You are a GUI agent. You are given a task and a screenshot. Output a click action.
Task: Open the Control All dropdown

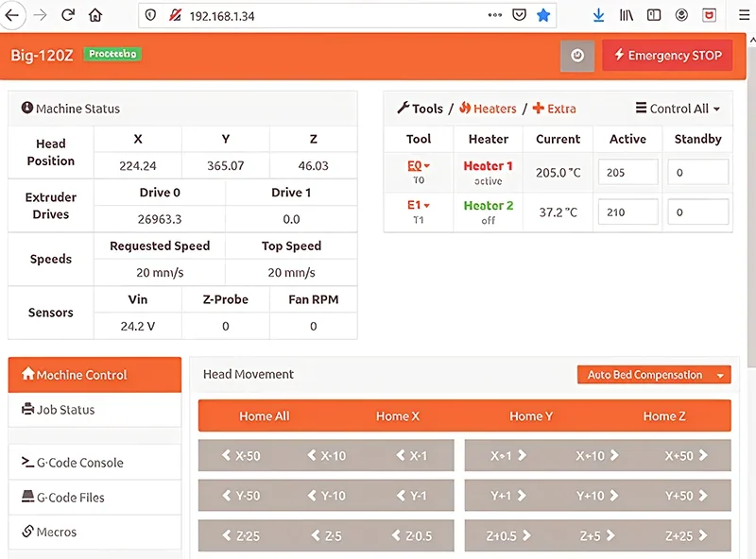(x=677, y=109)
